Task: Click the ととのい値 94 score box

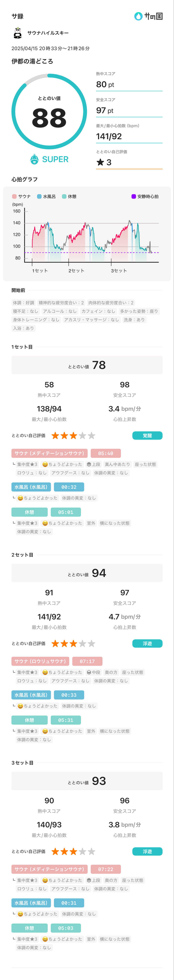Action: pos(87,573)
